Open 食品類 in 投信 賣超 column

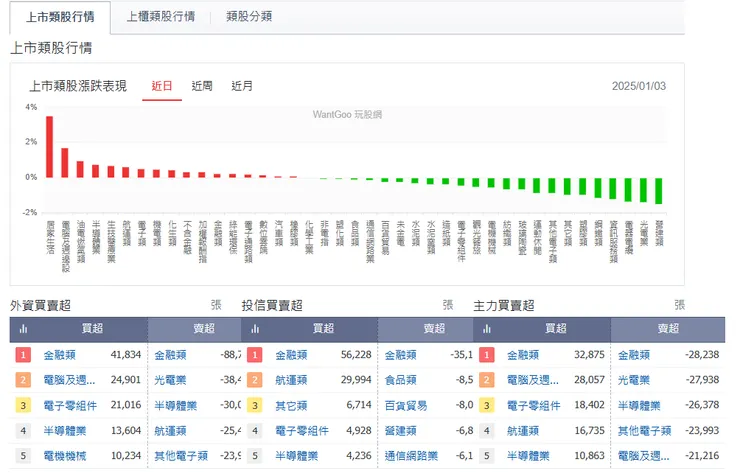pyautogui.click(x=401, y=380)
